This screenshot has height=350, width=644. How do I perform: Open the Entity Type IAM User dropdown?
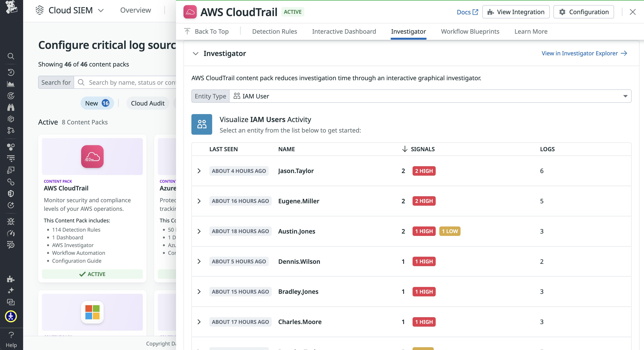[430, 96]
